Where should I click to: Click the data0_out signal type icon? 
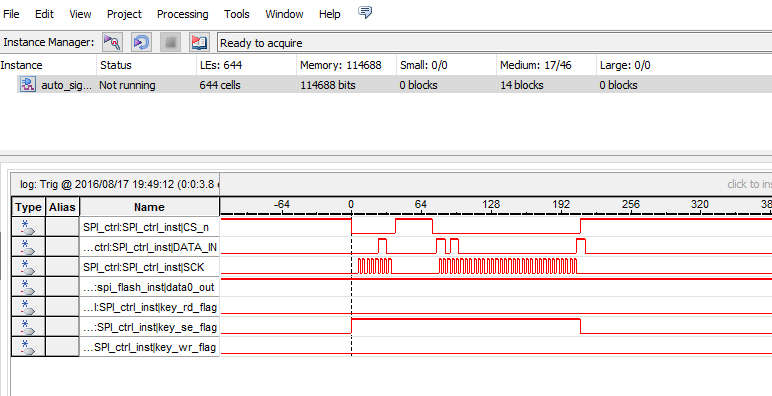point(28,287)
